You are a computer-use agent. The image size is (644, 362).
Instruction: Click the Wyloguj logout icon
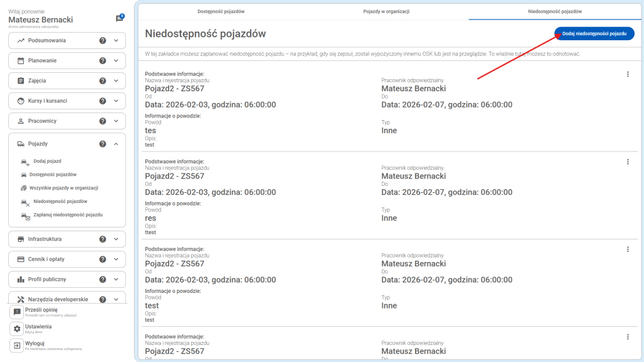click(16, 347)
